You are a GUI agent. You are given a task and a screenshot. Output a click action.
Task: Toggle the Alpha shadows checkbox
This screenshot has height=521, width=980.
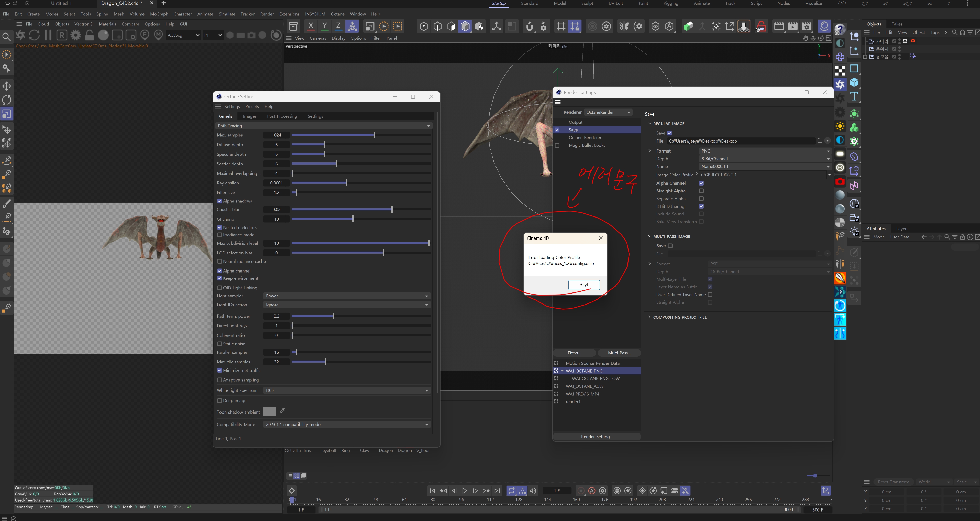[x=219, y=201]
